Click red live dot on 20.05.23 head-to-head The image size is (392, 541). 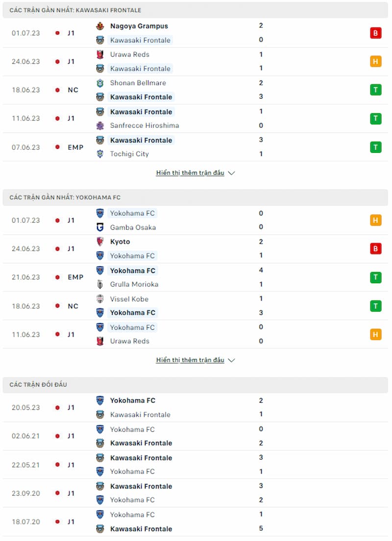58,408
